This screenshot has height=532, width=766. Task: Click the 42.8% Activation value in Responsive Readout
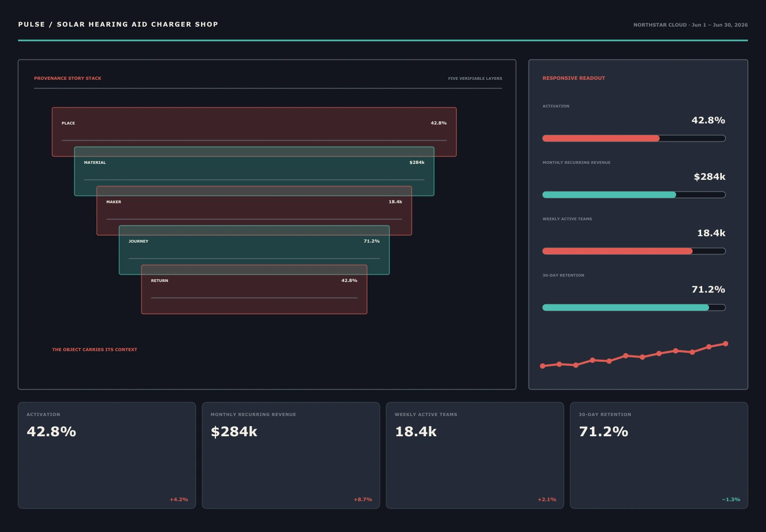[708, 120]
